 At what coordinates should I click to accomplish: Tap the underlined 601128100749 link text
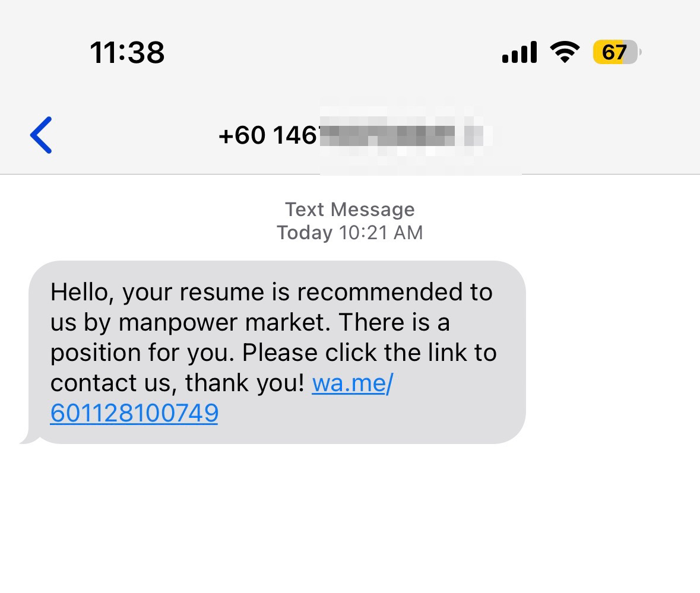click(134, 413)
